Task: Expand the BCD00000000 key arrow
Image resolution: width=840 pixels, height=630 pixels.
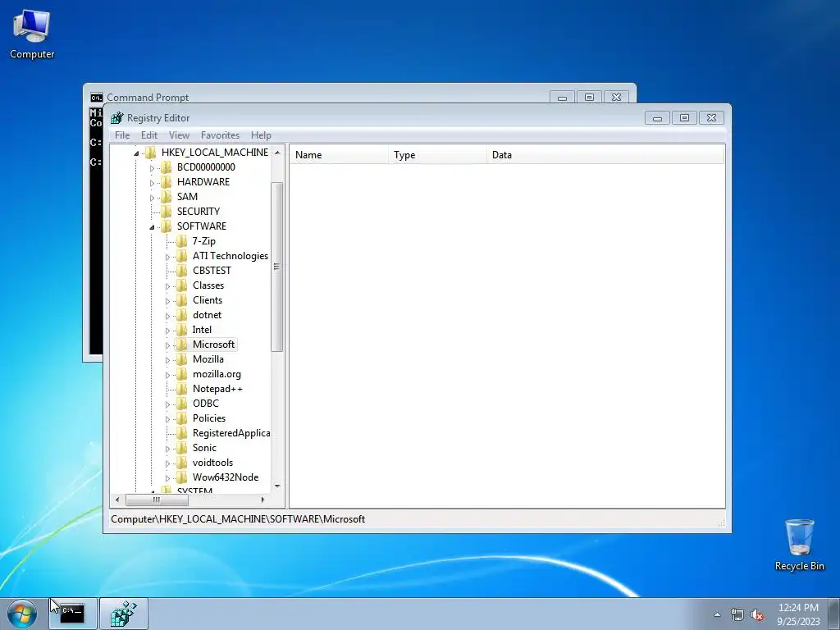Action: tap(152, 168)
